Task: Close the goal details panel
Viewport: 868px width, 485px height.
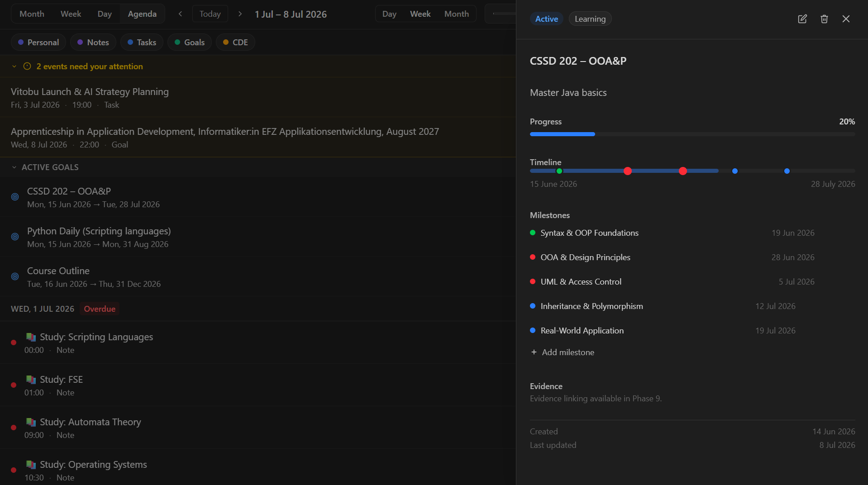Action: tap(846, 19)
